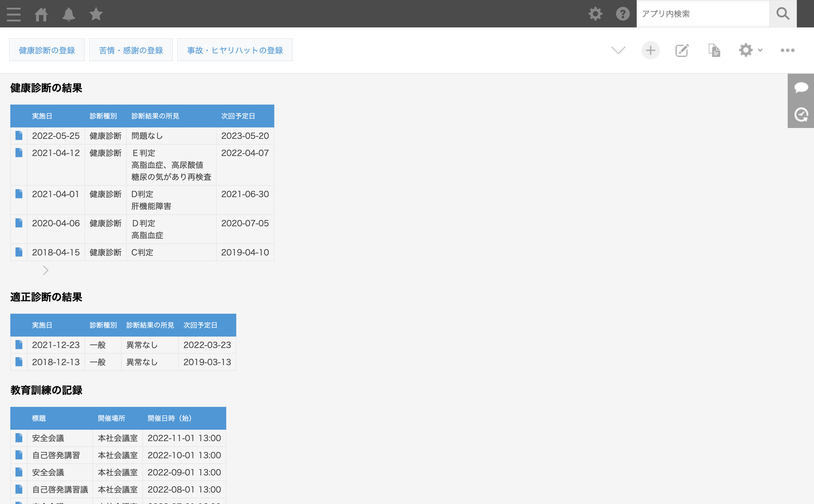Open the help question mark icon
The width and height of the screenshot is (814, 504).
tap(622, 14)
